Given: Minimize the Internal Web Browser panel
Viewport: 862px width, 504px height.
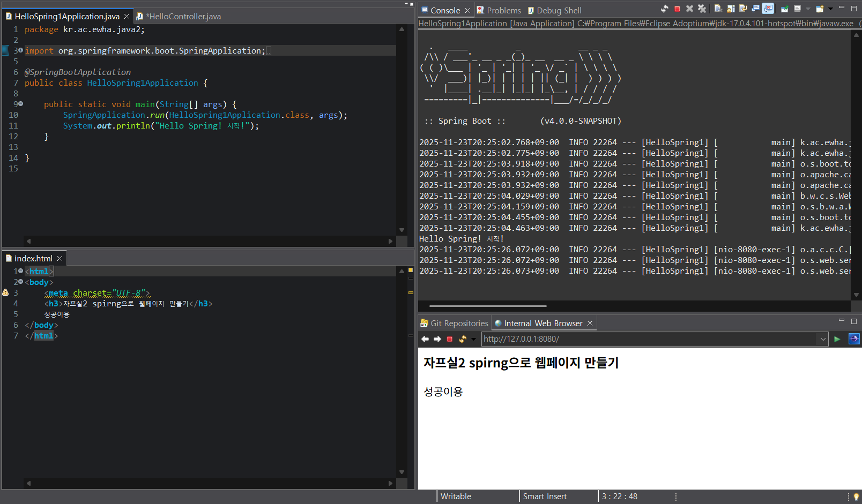Looking at the screenshot, I should (x=842, y=320).
